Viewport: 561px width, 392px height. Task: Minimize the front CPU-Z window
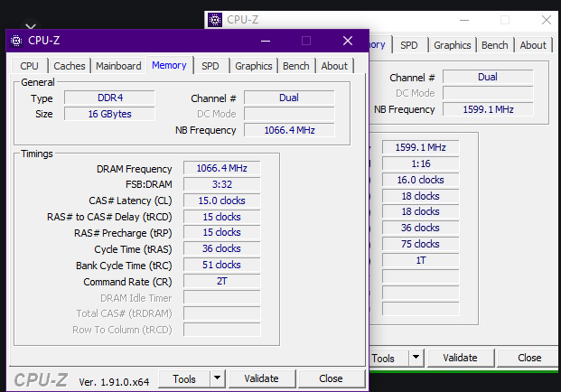[266, 41]
